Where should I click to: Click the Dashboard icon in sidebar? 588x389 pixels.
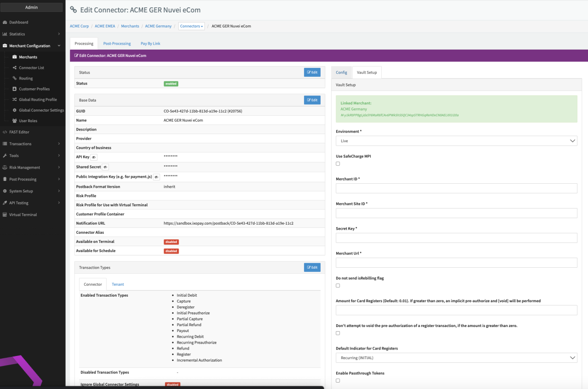click(5, 22)
